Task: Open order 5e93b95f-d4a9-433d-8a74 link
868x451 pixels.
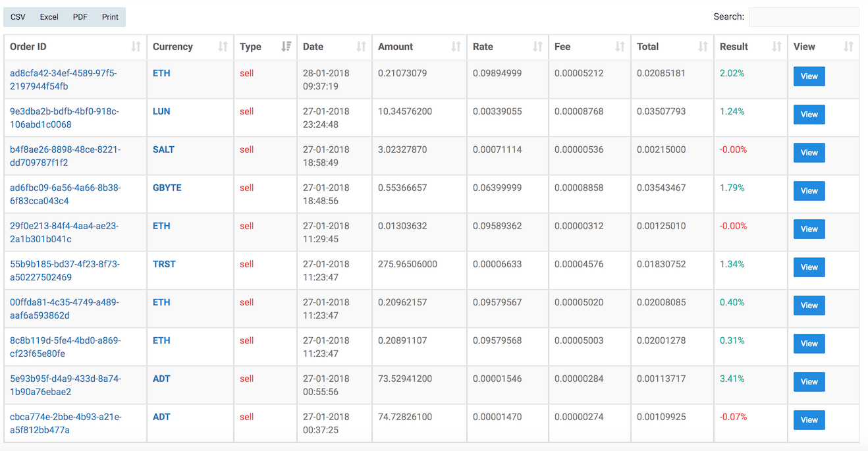Action: tap(65, 385)
